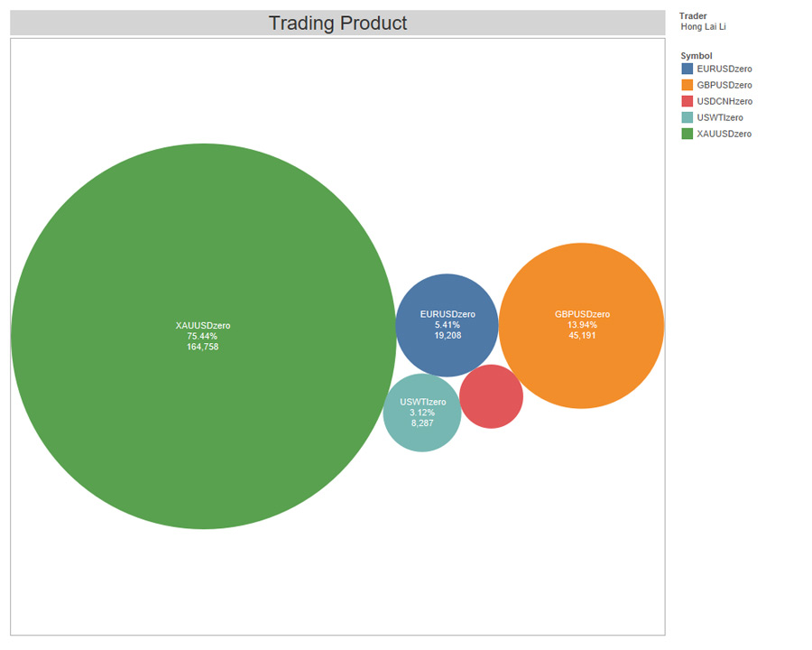The height and width of the screenshot is (650, 812).
Task: Click the GBPUSDzero legend label text
Action: coord(724,85)
